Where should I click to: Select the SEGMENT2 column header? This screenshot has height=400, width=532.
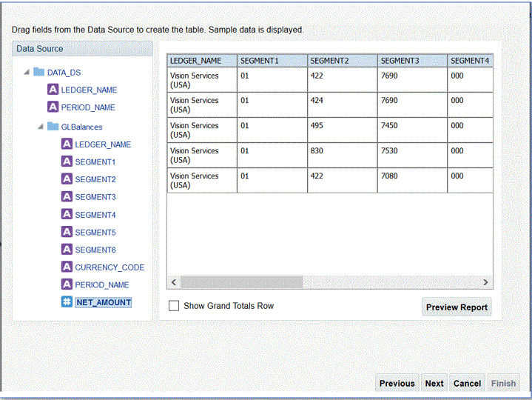pos(341,60)
